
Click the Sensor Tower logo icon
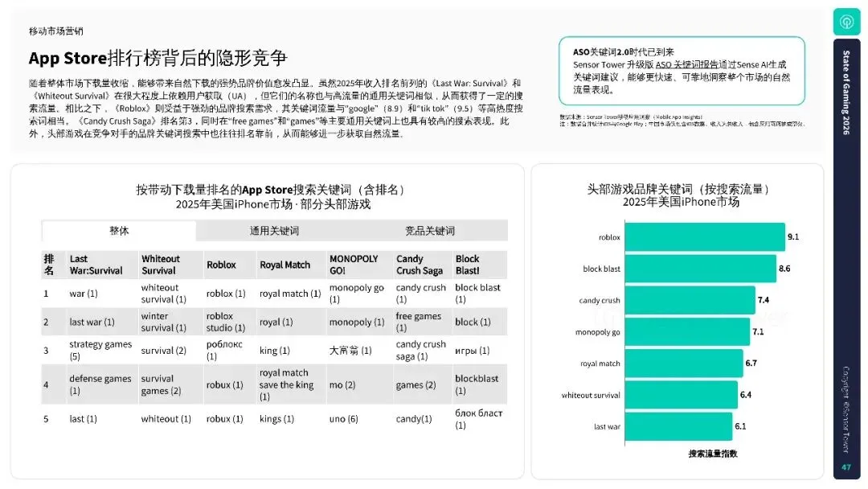click(x=846, y=23)
